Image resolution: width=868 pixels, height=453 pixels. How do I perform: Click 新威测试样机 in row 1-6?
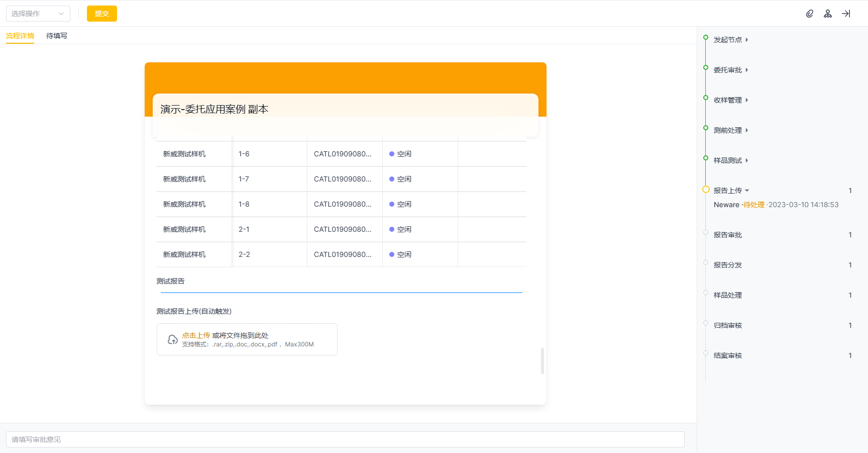184,154
